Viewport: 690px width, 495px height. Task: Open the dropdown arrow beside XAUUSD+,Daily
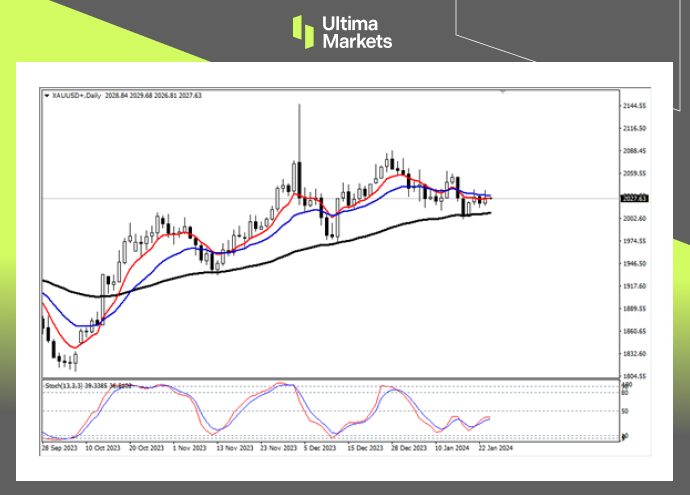pyautogui.click(x=45, y=95)
